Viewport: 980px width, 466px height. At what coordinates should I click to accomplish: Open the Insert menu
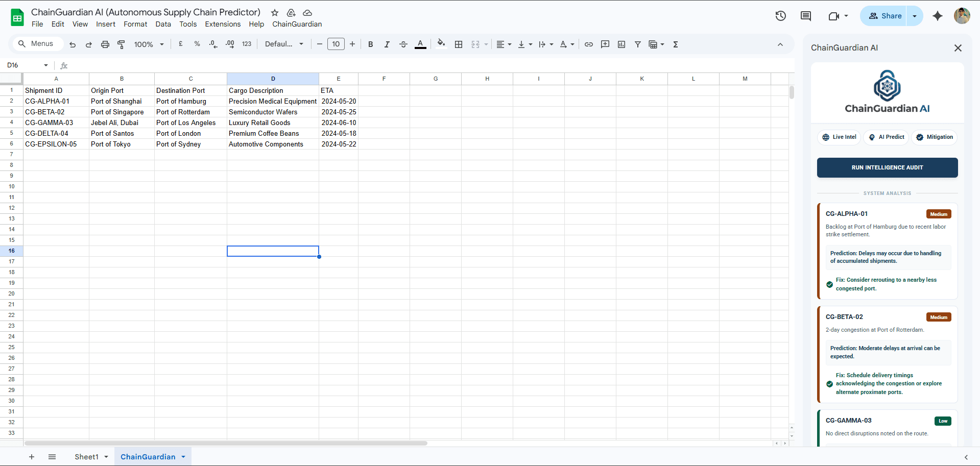pyautogui.click(x=106, y=24)
